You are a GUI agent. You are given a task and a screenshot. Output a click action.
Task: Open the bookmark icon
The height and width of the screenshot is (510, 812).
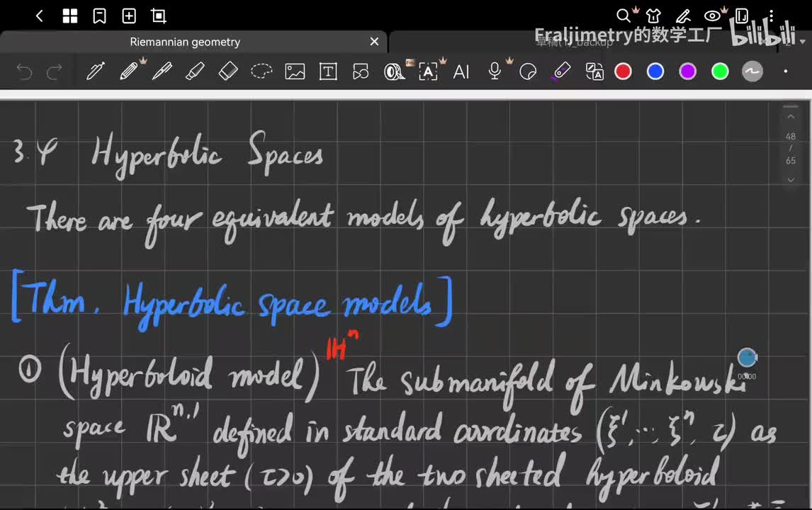click(x=99, y=16)
